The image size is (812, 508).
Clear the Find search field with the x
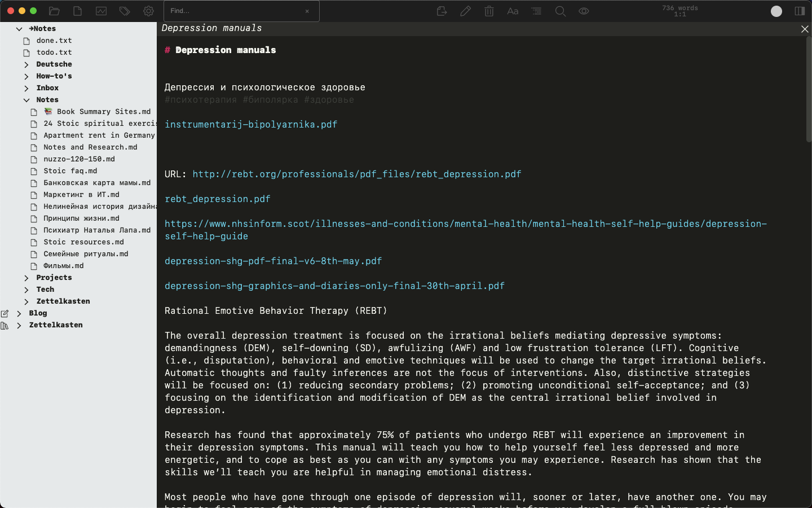(307, 11)
